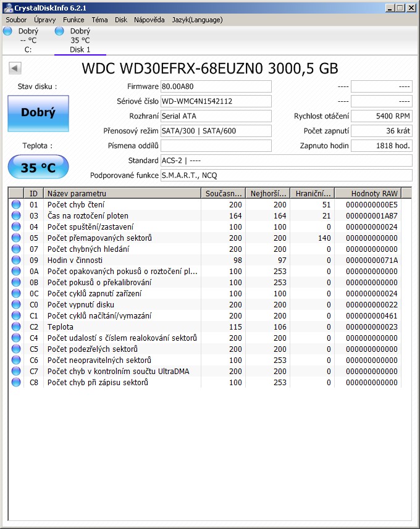Viewport: 420px width, 529px height.
Task: Click the 35 °C temperature button
Action: tap(38, 167)
